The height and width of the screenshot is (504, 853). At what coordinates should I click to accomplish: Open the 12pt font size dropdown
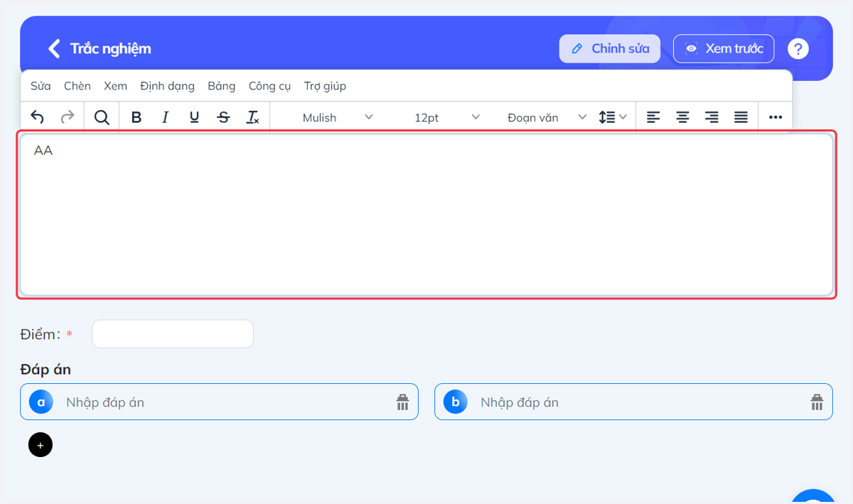439,117
